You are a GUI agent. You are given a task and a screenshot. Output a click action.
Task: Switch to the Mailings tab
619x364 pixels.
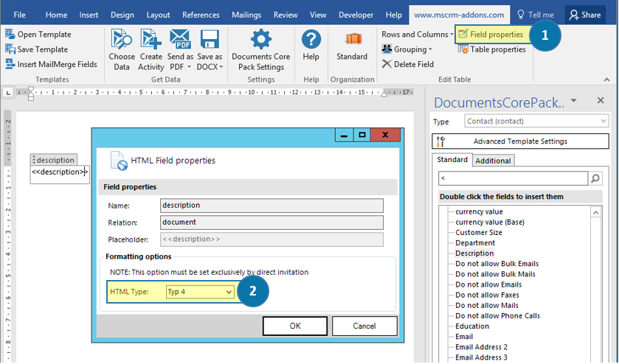click(246, 15)
